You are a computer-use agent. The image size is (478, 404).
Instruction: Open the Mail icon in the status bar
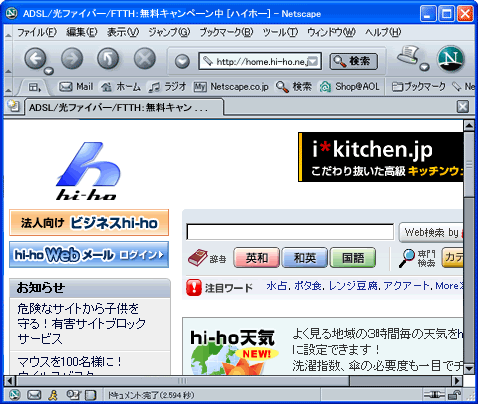(34, 395)
